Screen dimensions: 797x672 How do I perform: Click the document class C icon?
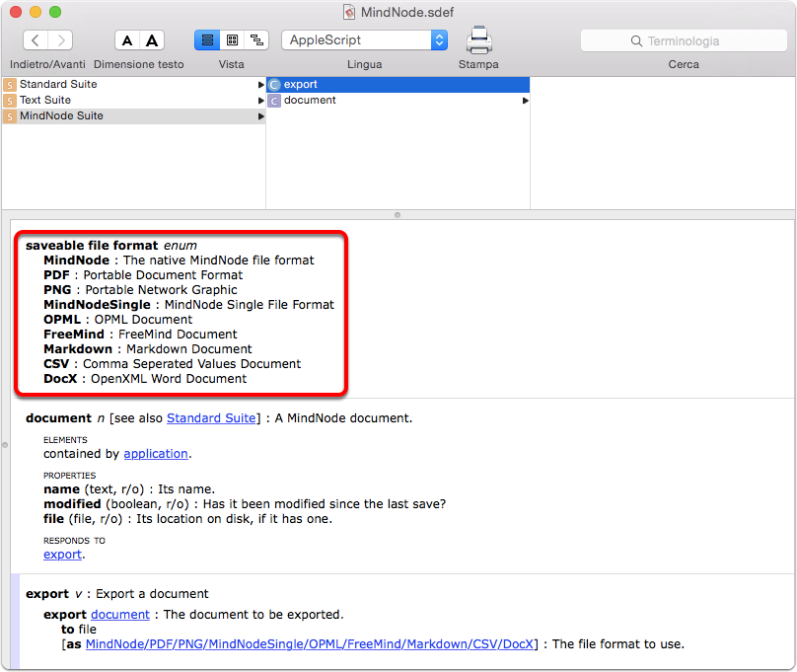(274, 101)
